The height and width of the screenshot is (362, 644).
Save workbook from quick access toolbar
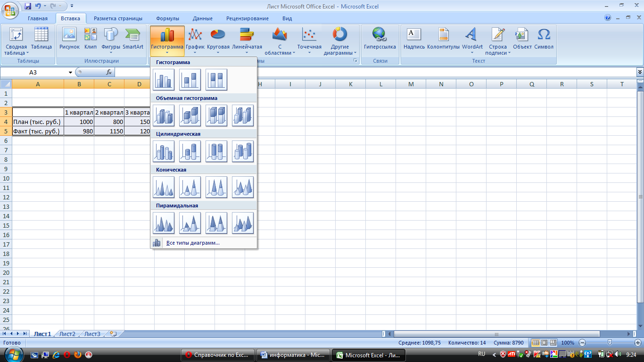point(28,6)
